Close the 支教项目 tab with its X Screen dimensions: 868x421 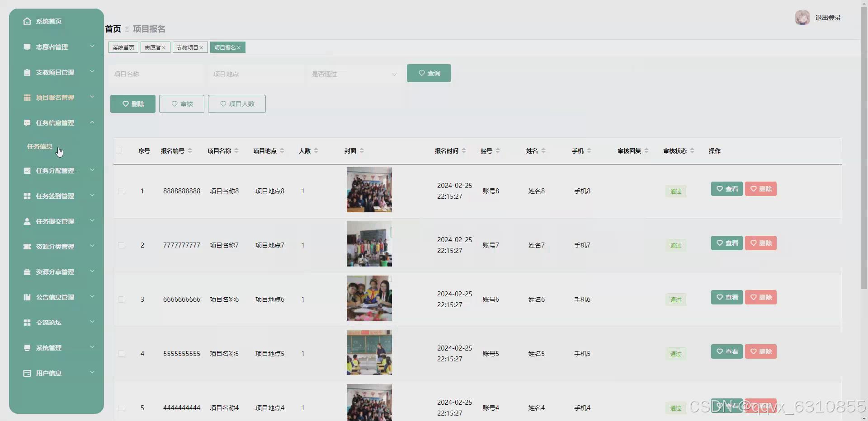click(x=201, y=48)
